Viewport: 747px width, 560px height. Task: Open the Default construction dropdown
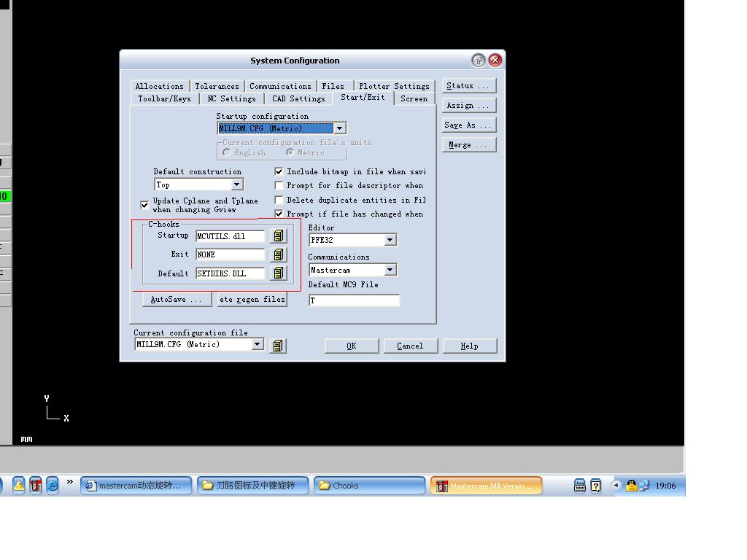[237, 184]
